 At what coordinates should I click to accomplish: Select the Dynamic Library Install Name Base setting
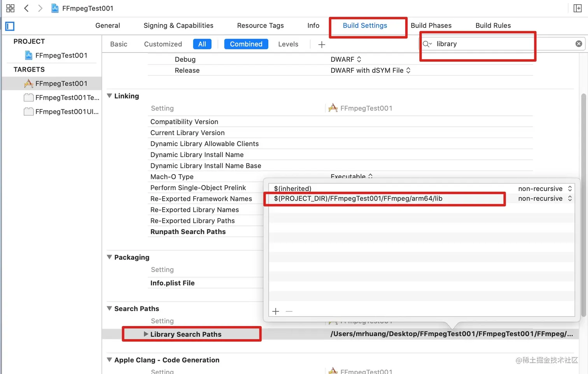(206, 165)
